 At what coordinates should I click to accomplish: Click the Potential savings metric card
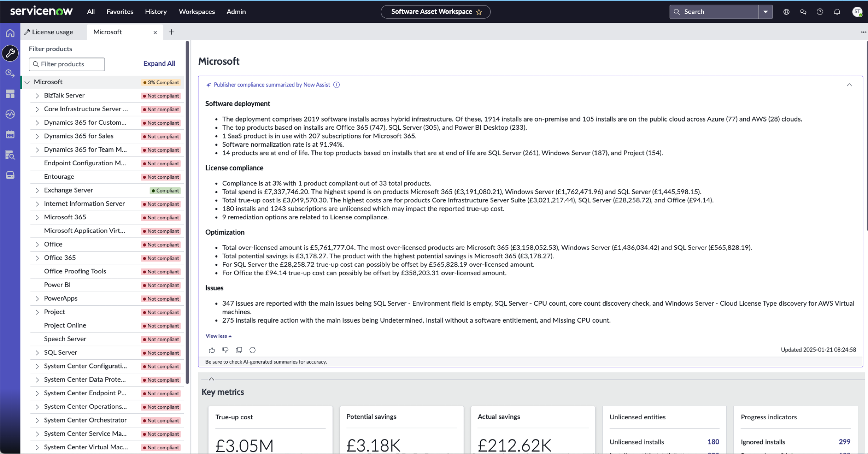(x=402, y=430)
